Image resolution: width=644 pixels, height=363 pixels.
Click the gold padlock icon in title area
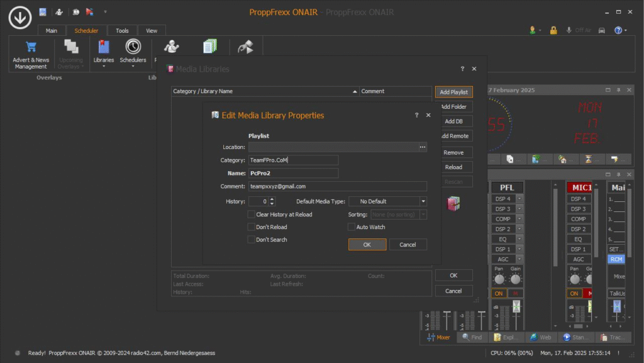pyautogui.click(x=553, y=30)
